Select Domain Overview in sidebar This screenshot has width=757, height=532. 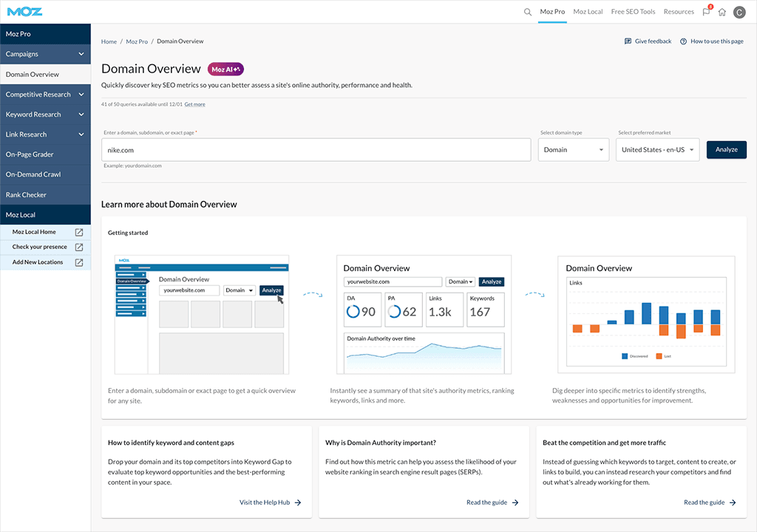[x=45, y=75]
